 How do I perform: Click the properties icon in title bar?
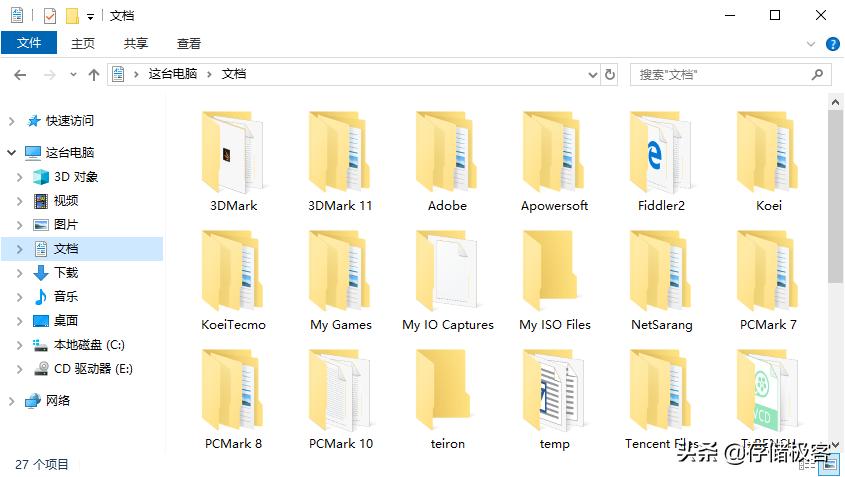50,16
